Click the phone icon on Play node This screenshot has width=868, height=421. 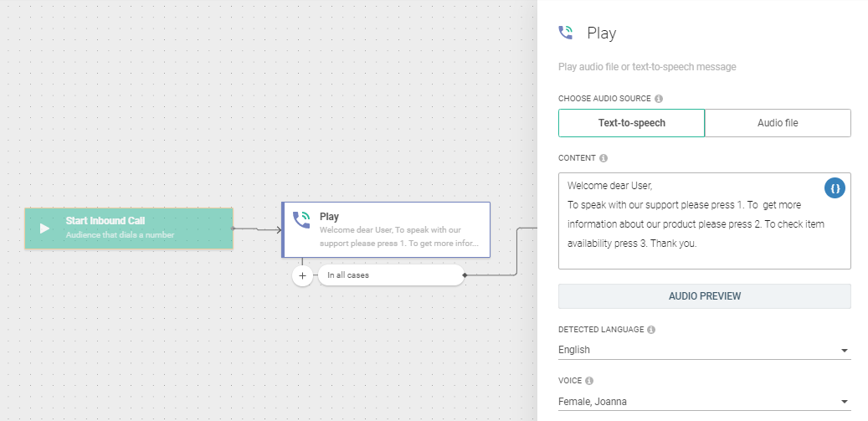301,220
